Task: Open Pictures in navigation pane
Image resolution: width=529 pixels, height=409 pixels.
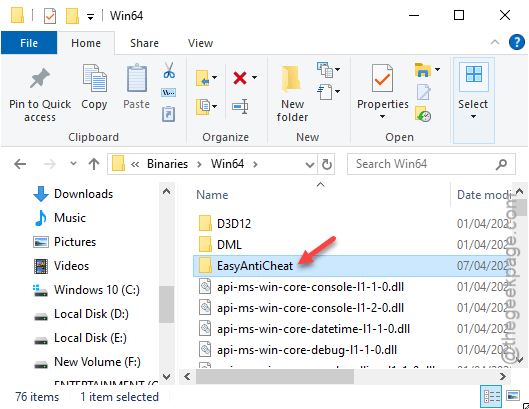Action: (x=64, y=242)
